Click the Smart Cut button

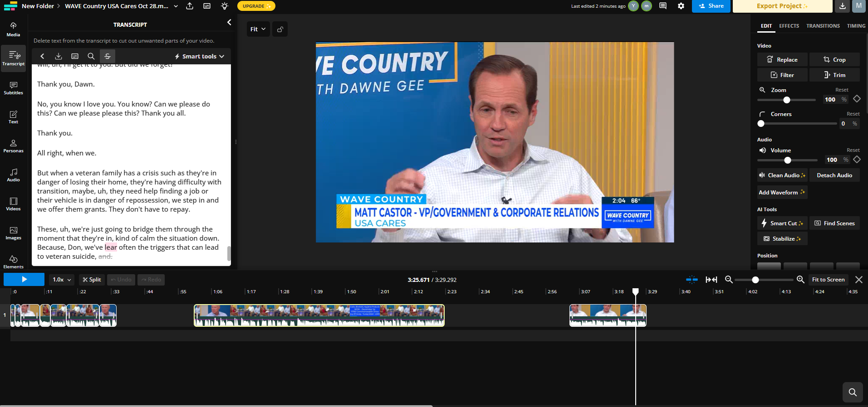(782, 223)
